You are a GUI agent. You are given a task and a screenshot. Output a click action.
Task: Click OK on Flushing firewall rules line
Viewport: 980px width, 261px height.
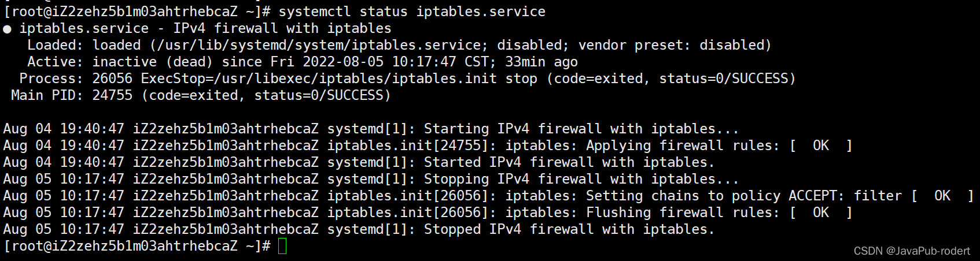pyautogui.click(x=820, y=212)
